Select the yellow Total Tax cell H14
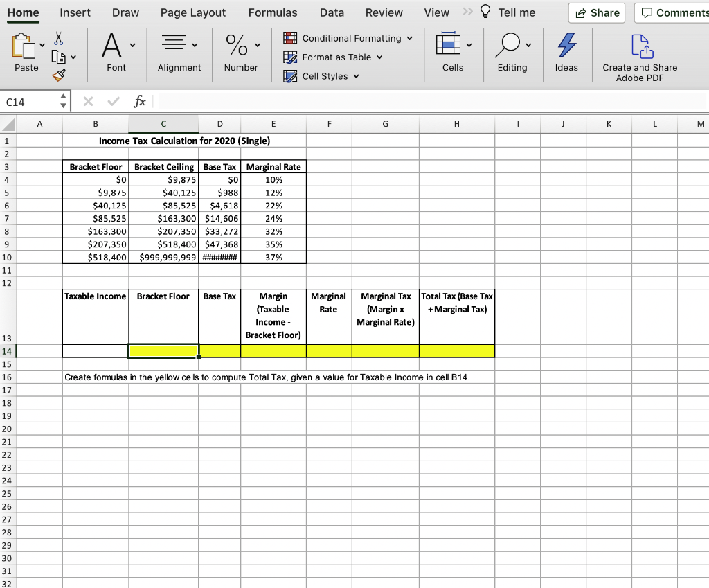Screen dimensions: 709x588 tap(456, 351)
